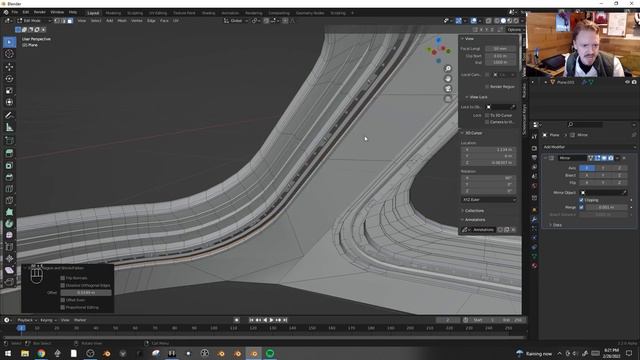
Task: Open the timeline Playback dropdown
Action: tap(27, 320)
